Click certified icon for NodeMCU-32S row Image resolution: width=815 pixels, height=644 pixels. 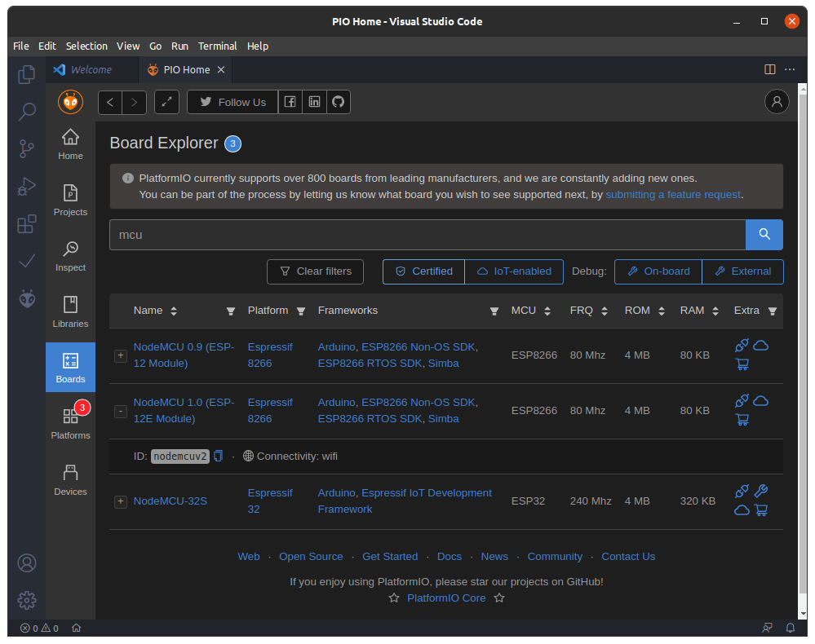(742, 491)
